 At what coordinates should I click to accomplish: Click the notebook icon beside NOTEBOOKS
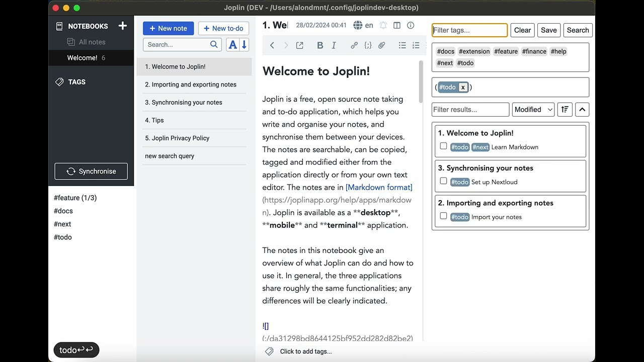click(x=59, y=26)
